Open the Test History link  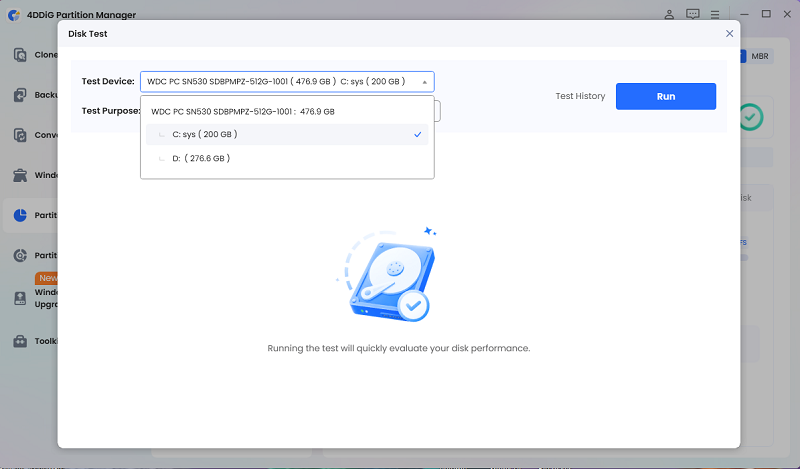point(580,96)
